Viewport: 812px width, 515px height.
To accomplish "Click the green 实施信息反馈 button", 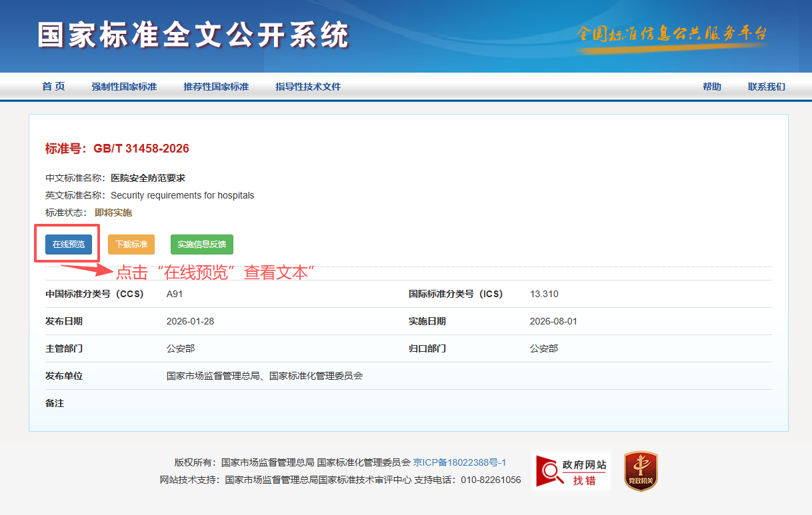I will click(202, 245).
